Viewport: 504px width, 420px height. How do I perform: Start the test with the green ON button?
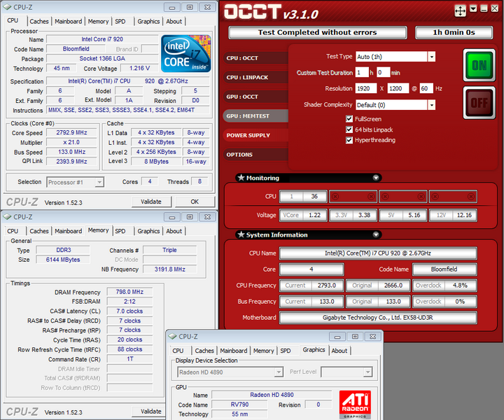coord(479,65)
